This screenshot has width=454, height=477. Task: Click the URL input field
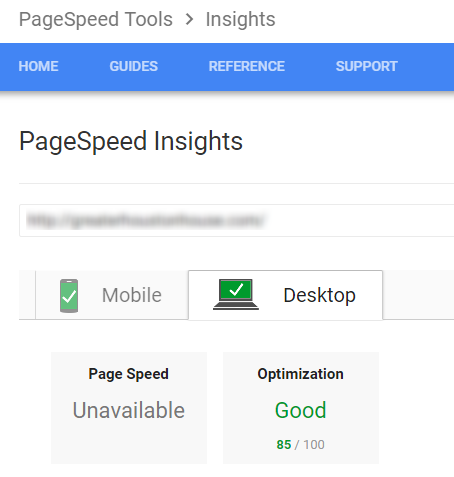(236, 220)
